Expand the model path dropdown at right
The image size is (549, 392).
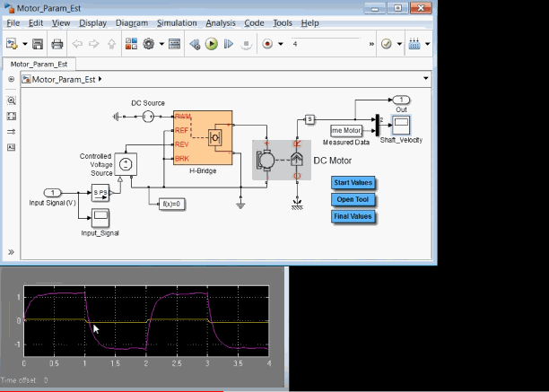(426, 79)
